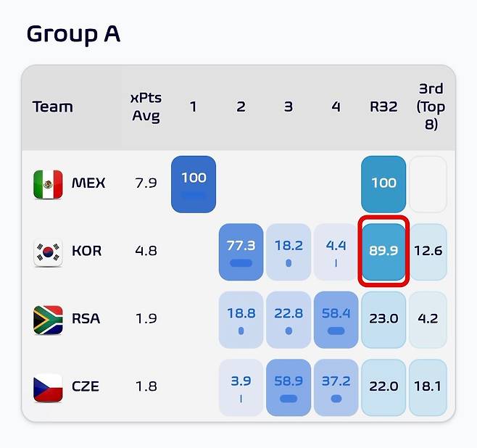Select CZE 58.9 third-place cell

(289, 388)
